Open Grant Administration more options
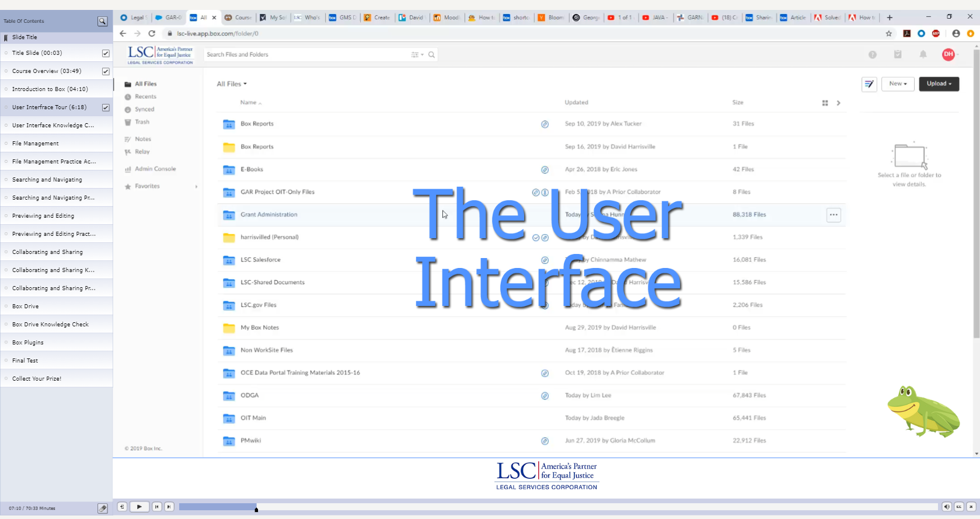980x519 pixels. pos(833,215)
